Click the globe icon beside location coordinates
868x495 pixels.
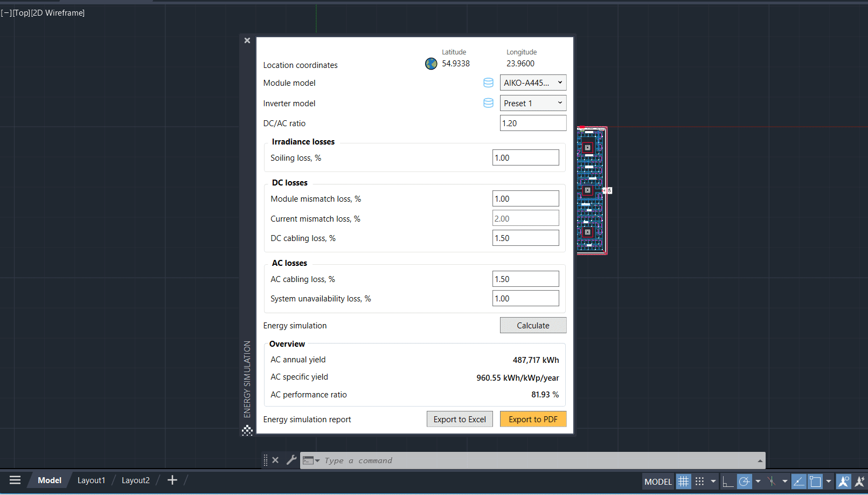[x=431, y=63]
